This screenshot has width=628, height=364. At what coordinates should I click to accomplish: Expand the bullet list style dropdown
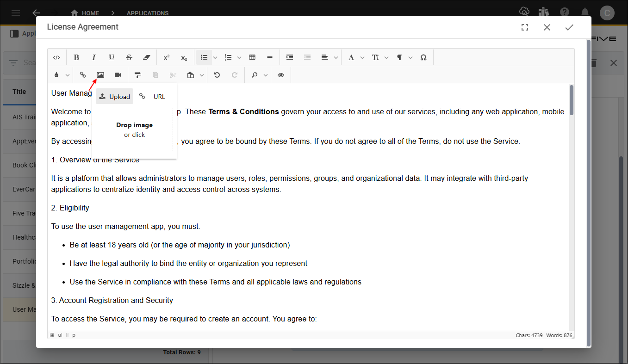215,57
